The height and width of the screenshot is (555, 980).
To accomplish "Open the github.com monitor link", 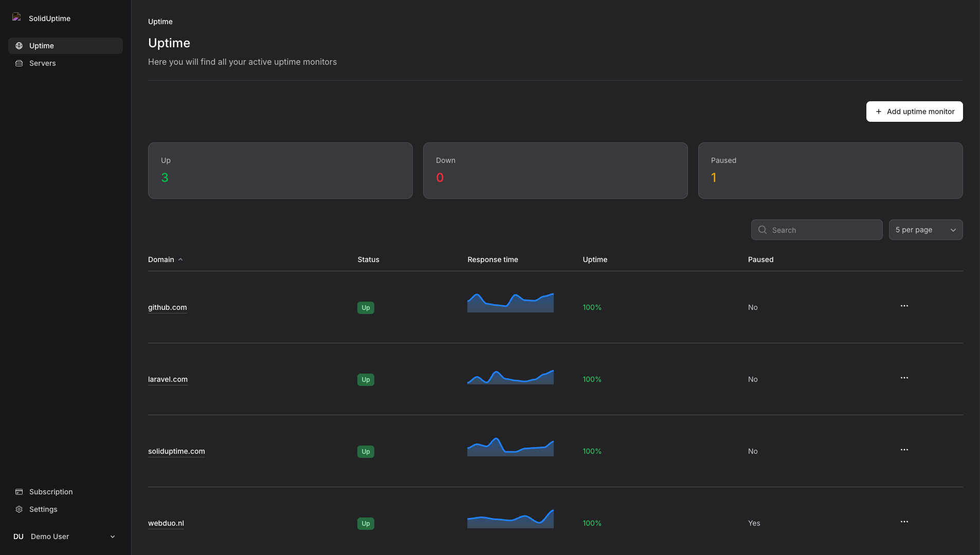I will (x=168, y=307).
